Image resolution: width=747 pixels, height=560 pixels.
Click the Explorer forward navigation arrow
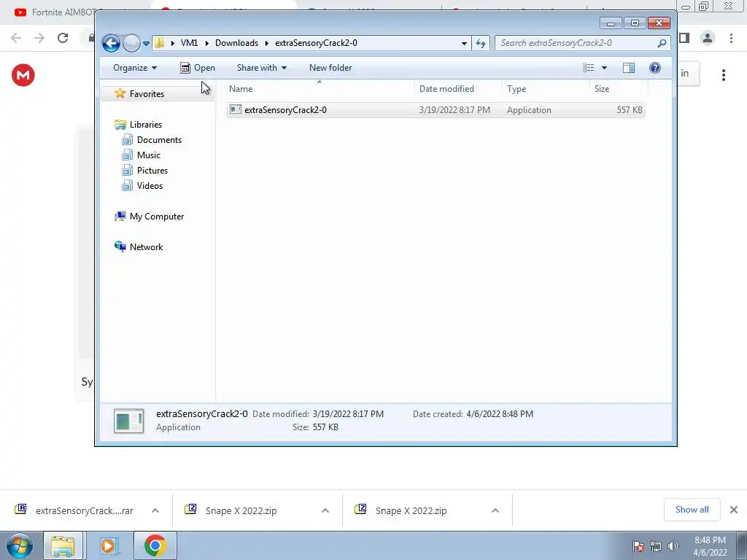(x=131, y=43)
